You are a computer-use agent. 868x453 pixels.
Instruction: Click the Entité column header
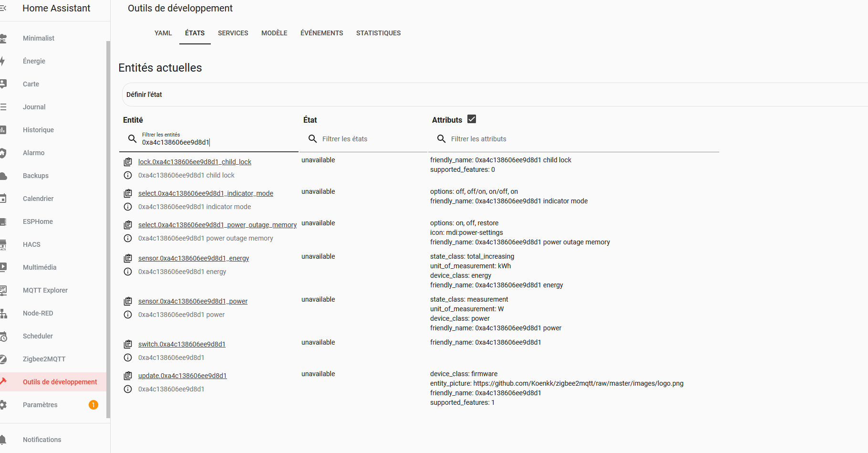[133, 120]
